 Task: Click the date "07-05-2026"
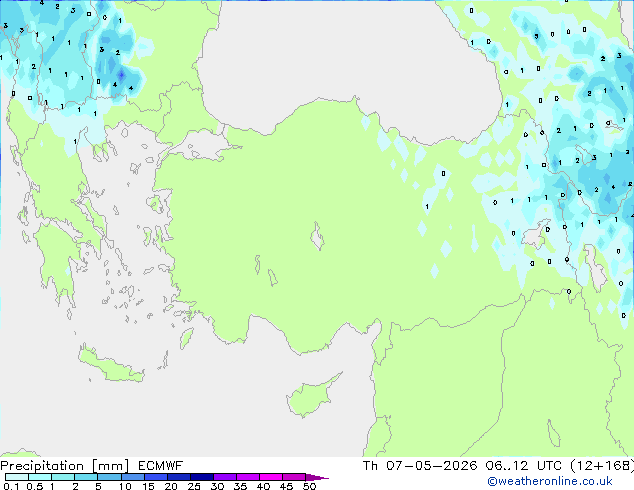pyautogui.click(x=431, y=466)
